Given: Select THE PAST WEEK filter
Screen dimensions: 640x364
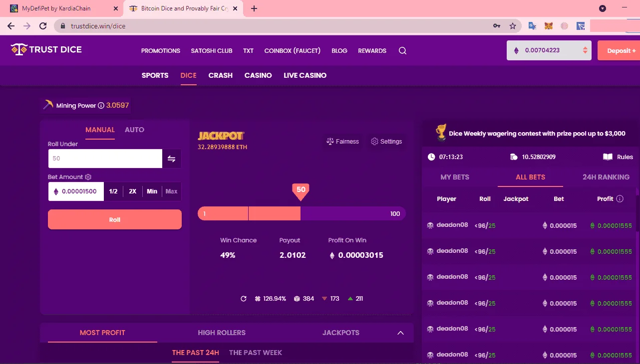Looking at the screenshot, I should 256,353.
